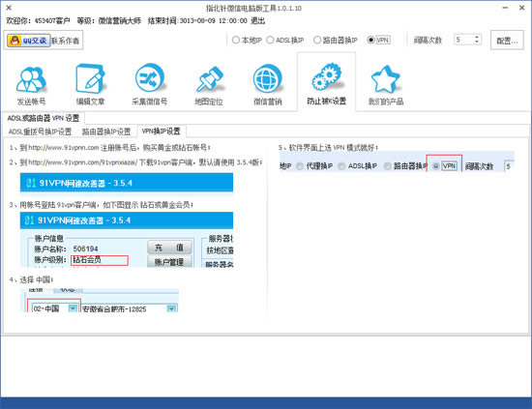Click the system menu icon at top-left of title bar
This screenshot has width=532, height=409.
[9, 8]
